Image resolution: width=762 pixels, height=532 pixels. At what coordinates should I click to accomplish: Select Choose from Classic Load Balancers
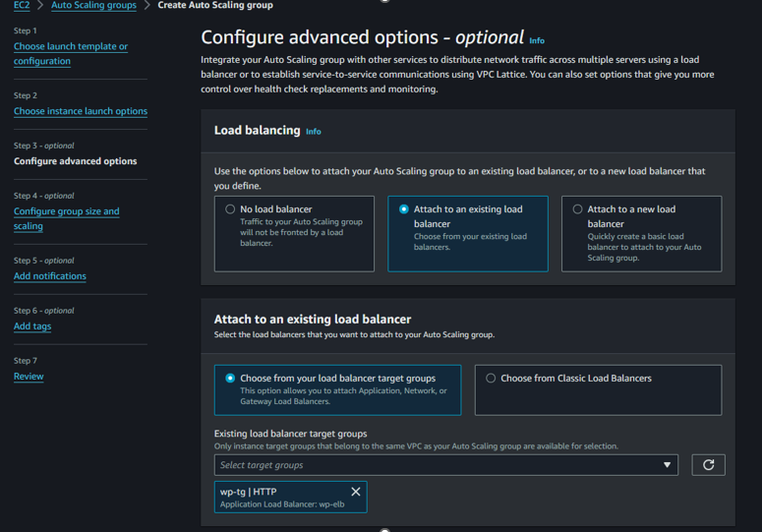click(x=491, y=379)
